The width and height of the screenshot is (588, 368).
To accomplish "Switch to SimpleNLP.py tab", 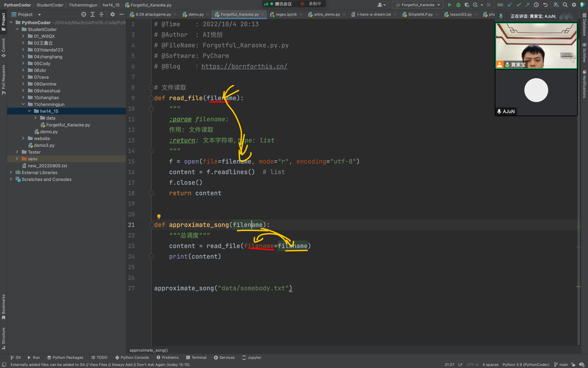I will pos(420,14).
